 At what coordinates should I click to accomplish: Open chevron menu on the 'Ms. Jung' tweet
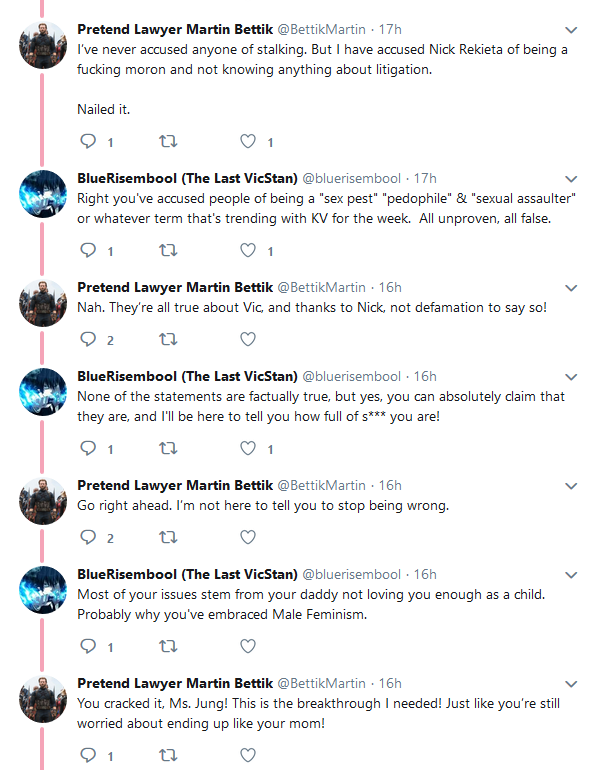pos(571,684)
